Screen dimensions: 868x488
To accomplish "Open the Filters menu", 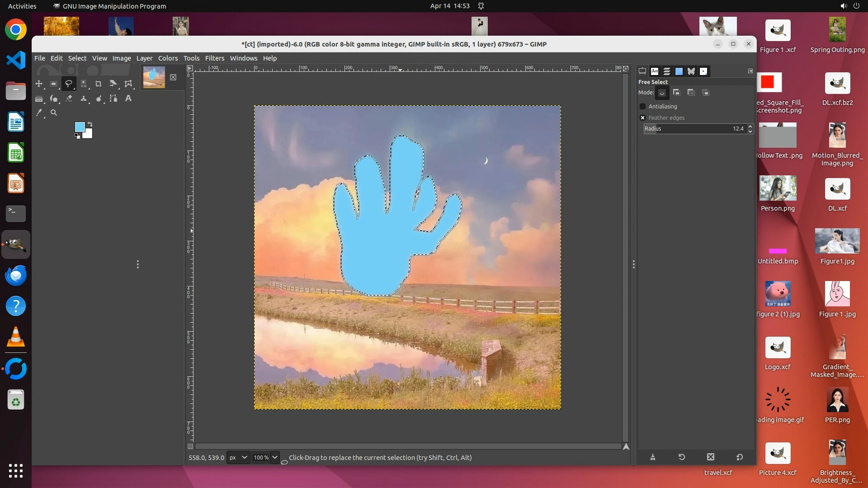I will pyautogui.click(x=214, y=58).
